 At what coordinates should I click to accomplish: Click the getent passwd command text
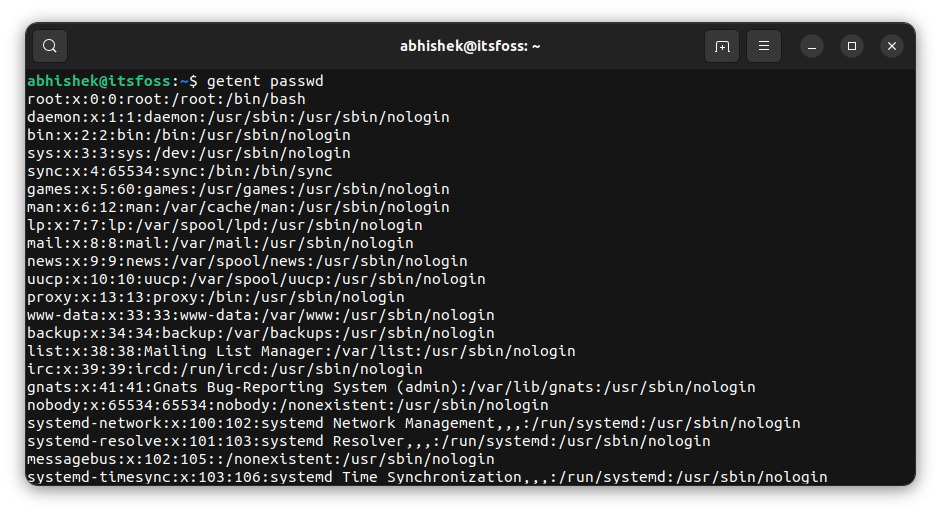pyautogui.click(x=265, y=81)
